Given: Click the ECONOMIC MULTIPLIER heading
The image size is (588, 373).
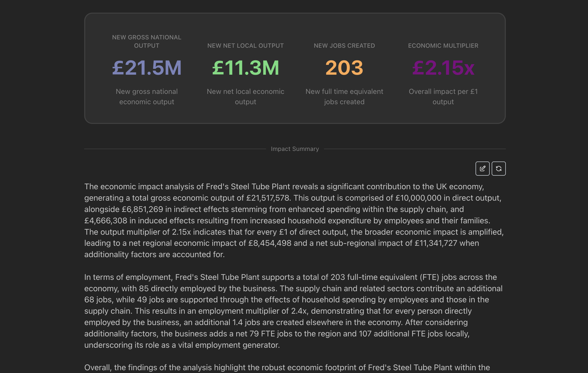Looking at the screenshot, I should click(443, 46).
